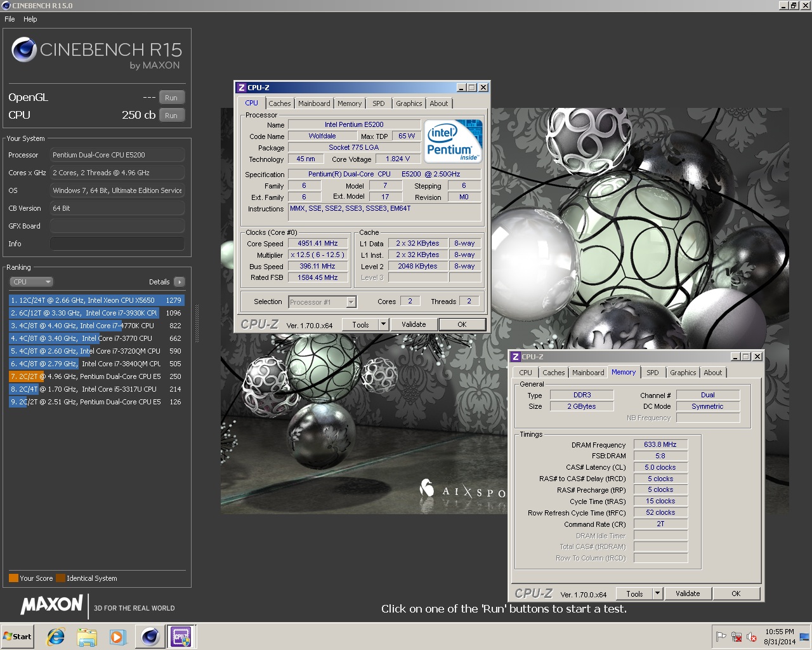
Task: Click the Core Speed 4951.41 MHz value
Action: pyautogui.click(x=318, y=243)
